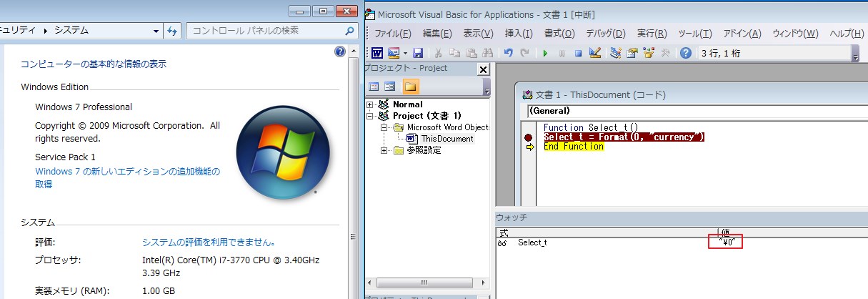This screenshot has height=299, width=868.
Task: Open the ツール(T) menu
Action: click(x=694, y=34)
